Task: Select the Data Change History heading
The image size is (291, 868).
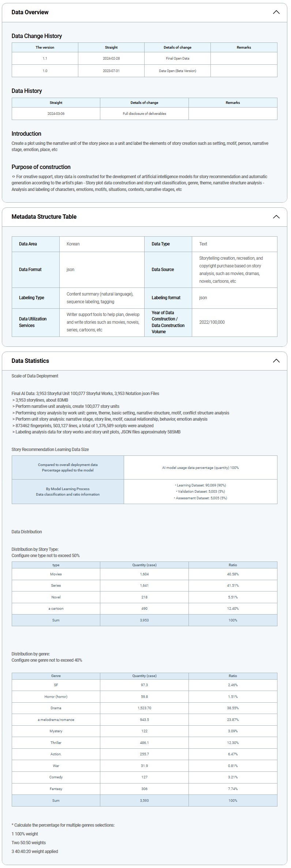Action: pos(37,36)
